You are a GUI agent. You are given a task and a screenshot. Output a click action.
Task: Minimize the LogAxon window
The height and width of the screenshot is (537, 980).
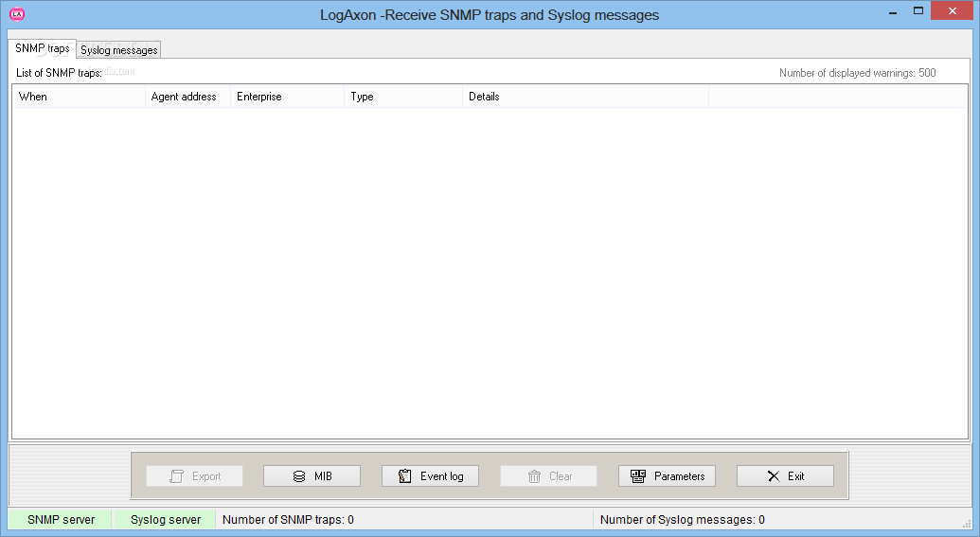tap(893, 11)
